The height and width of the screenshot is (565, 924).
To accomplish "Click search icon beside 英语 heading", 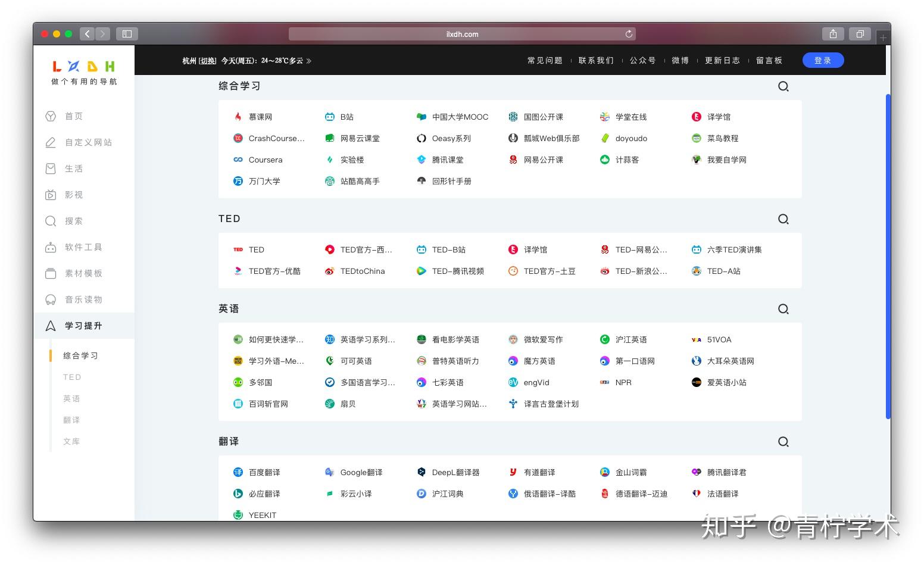I will 783,309.
